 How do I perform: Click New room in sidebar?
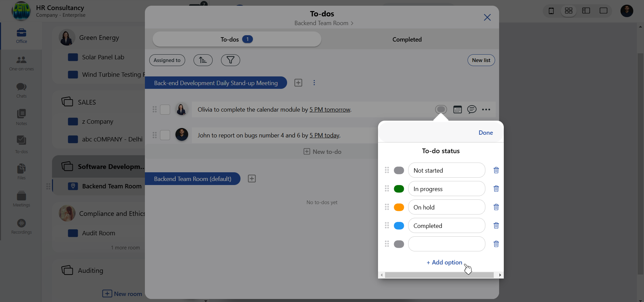coord(122,294)
